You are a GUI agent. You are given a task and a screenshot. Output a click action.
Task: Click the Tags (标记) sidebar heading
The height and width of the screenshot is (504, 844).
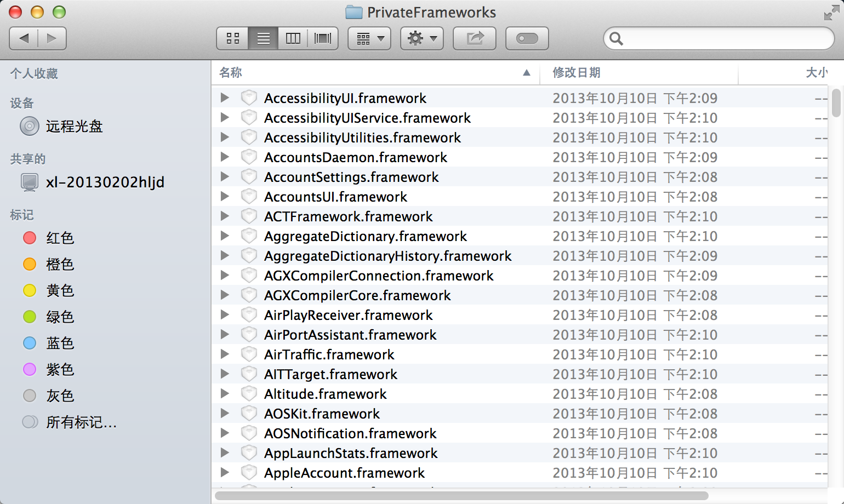click(x=22, y=215)
